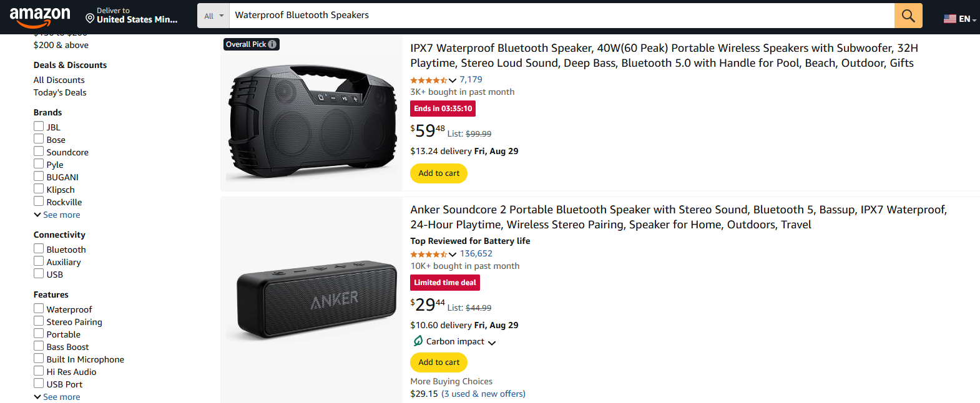The image size is (980, 403).
Task: Check the Bass Boost filter
Action: pos(38,346)
